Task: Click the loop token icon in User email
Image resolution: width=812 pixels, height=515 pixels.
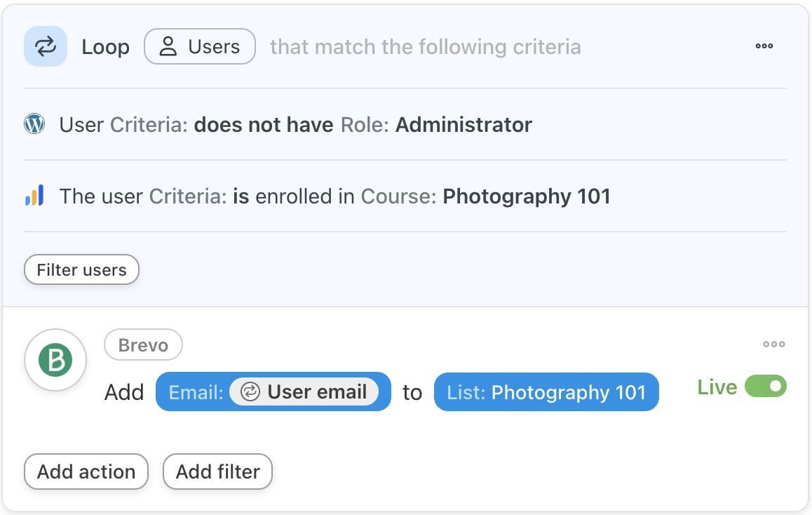Action: pyautogui.click(x=250, y=392)
